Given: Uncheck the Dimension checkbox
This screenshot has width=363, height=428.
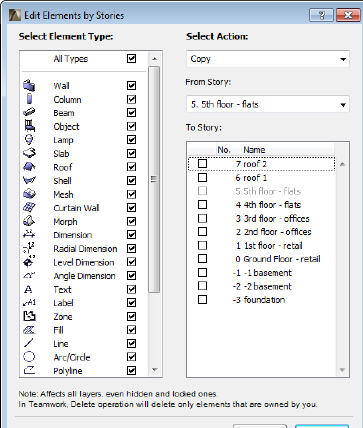Looking at the screenshot, I should [x=131, y=235].
